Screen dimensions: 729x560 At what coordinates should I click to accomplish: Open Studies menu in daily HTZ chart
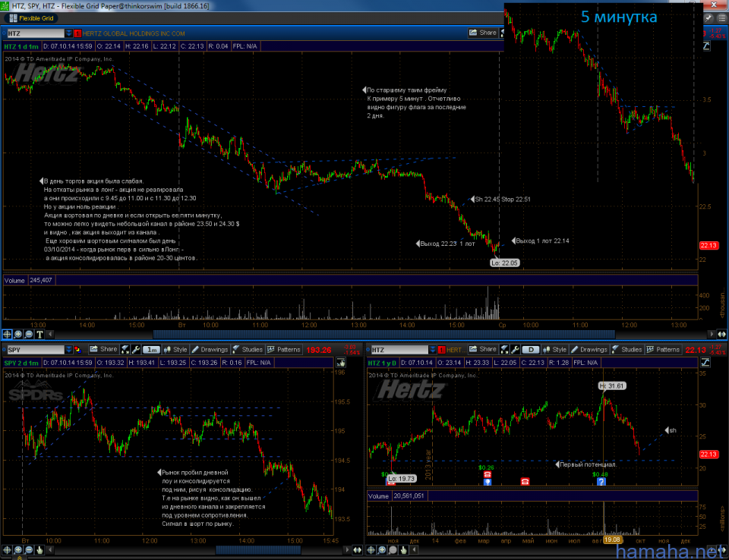point(627,350)
